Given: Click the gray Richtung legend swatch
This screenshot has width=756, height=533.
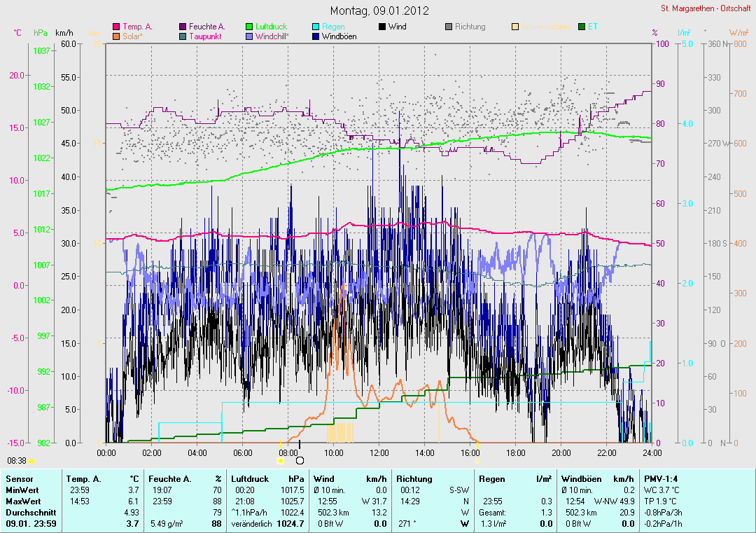Looking at the screenshot, I should (449, 27).
